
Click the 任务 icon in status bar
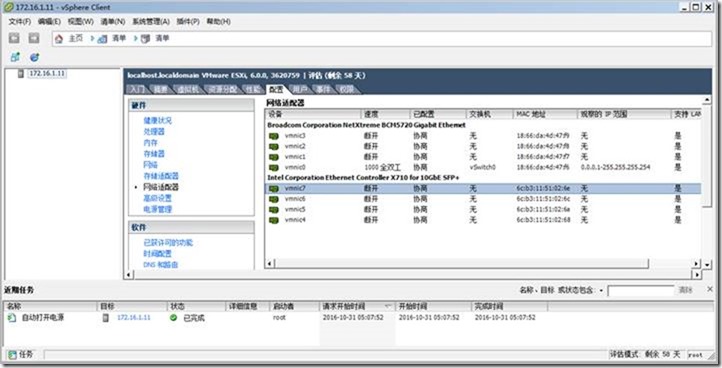(x=12, y=355)
